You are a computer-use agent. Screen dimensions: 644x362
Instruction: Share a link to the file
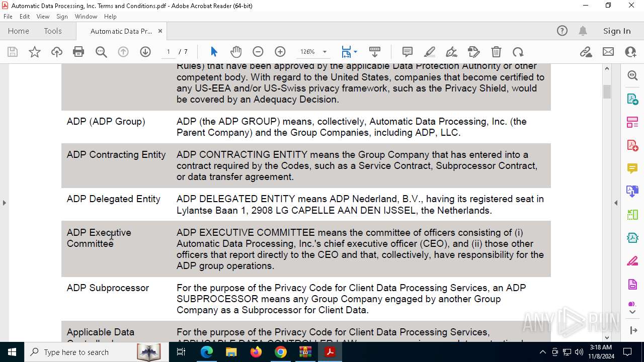click(x=586, y=52)
